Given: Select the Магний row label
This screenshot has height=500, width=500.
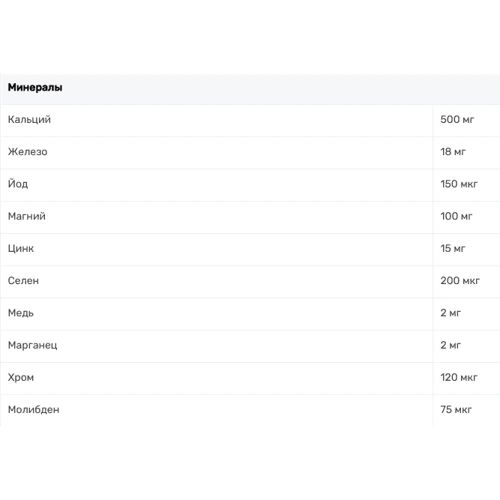Looking at the screenshot, I should 27,216.
